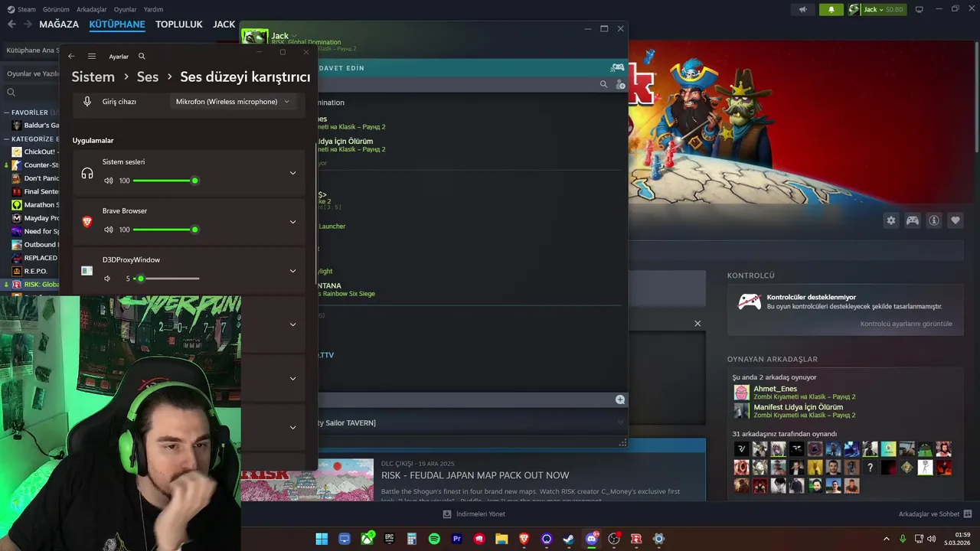Adjust the D3DProxyWindow volume slider
Image resolution: width=980 pixels, height=551 pixels.
point(166,279)
